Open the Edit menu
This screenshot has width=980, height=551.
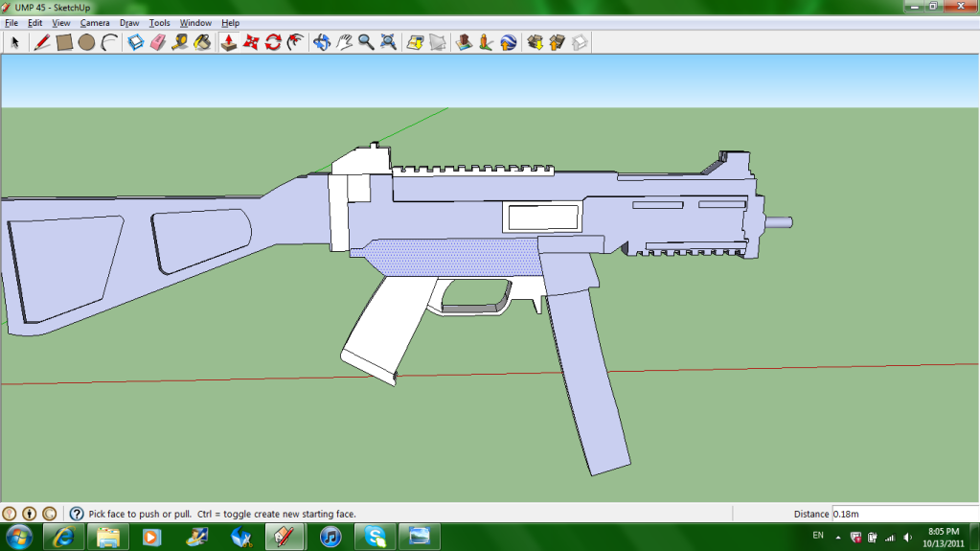(x=34, y=22)
